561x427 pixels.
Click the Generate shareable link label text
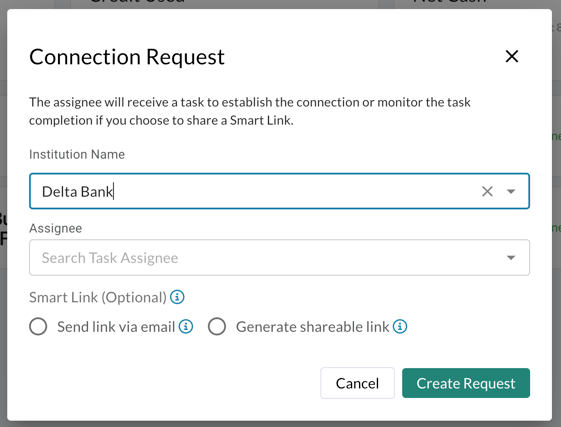coord(312,327)
